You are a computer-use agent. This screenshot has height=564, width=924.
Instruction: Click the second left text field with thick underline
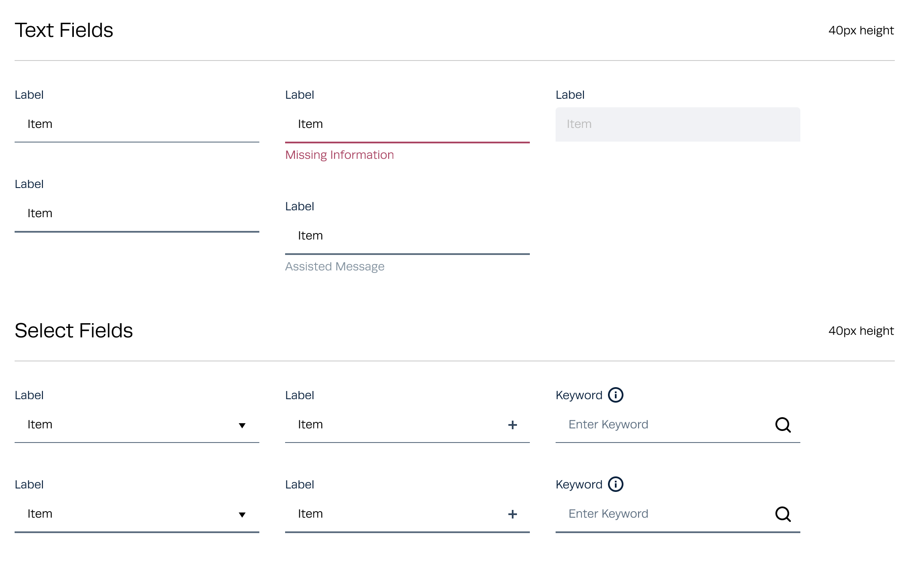[137, 214]
